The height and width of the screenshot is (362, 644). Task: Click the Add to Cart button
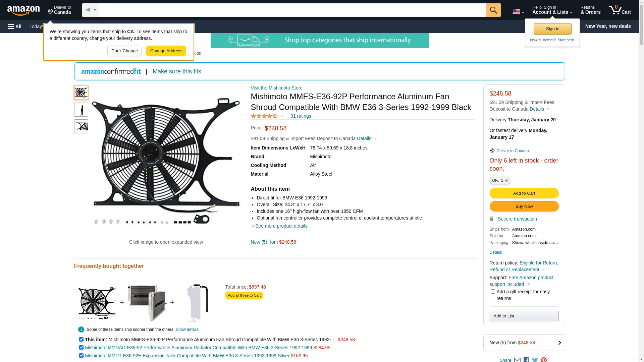524,193
